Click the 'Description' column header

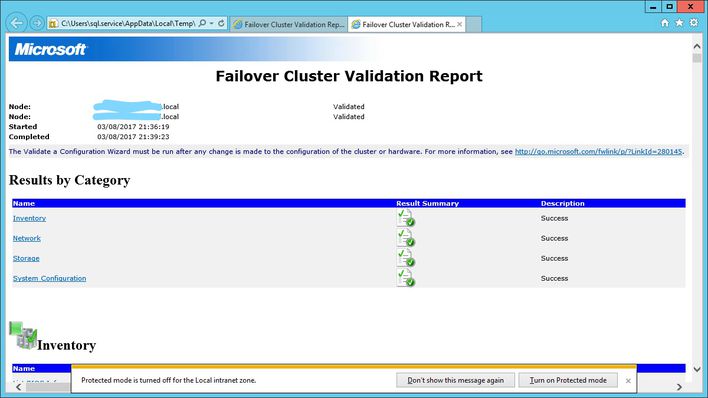click(563, 203)
